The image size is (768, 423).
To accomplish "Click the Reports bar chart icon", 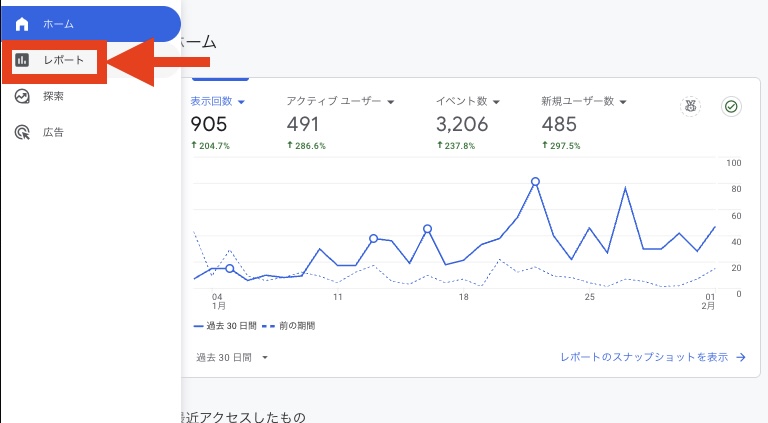I will 22,60.
